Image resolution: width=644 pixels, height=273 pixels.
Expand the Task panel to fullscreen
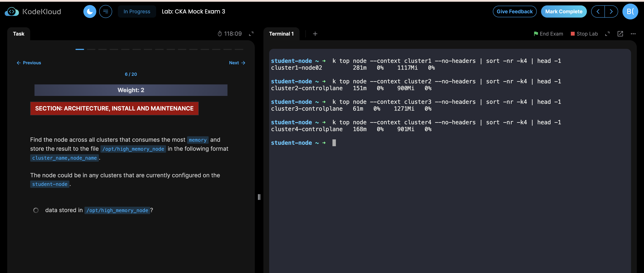click(251, 34)
